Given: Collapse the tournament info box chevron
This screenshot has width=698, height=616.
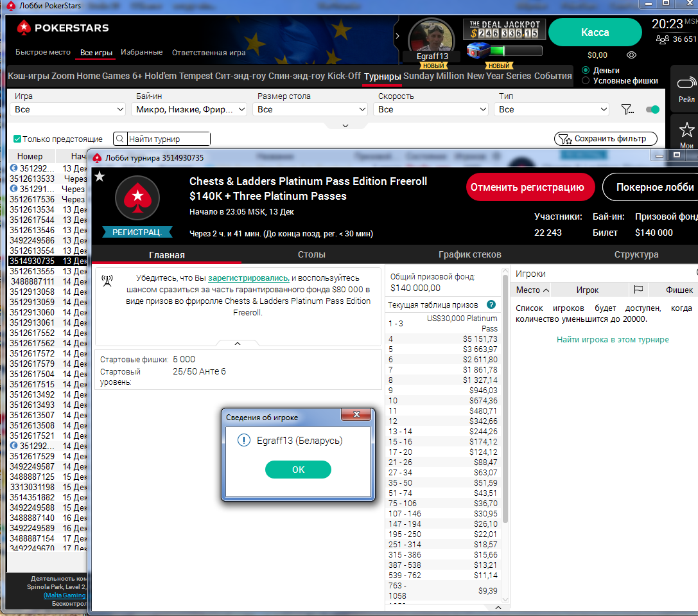Looking at the screenshot, I should click(238, 344).
